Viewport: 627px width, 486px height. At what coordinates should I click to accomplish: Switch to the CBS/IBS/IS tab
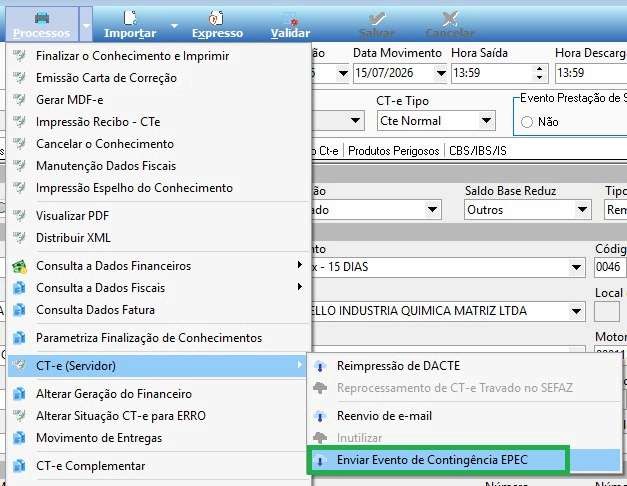tap(478, 151)
